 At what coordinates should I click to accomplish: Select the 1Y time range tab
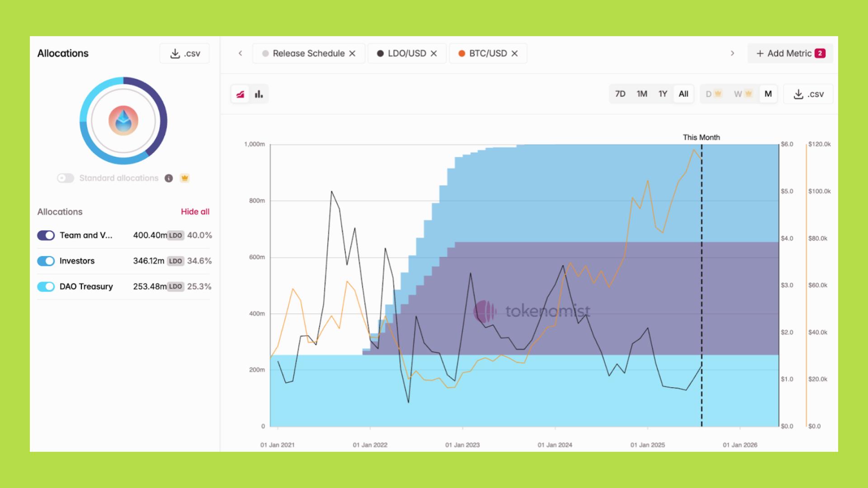663,94
